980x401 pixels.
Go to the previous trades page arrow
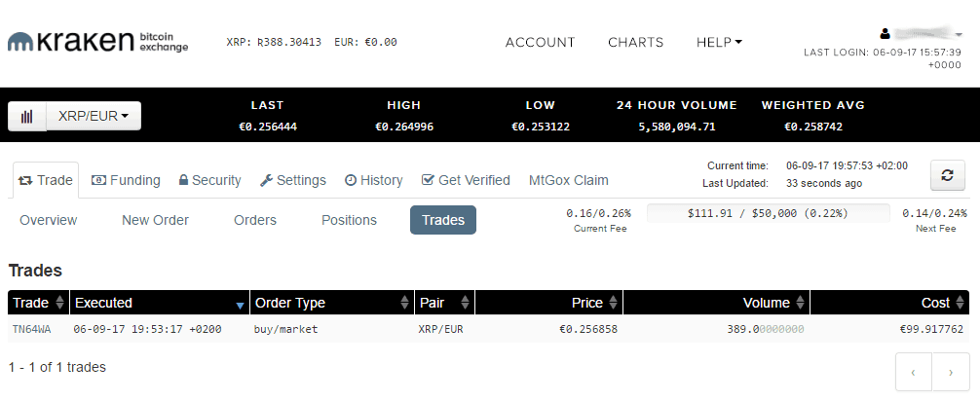click(x=913, y=372)
